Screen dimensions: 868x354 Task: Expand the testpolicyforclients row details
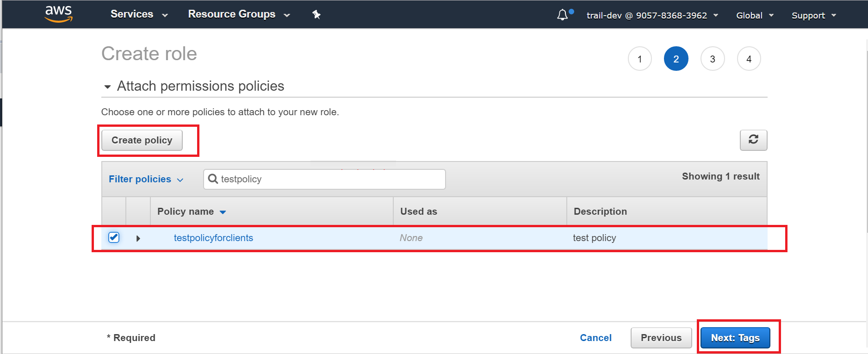coord(138,238)
